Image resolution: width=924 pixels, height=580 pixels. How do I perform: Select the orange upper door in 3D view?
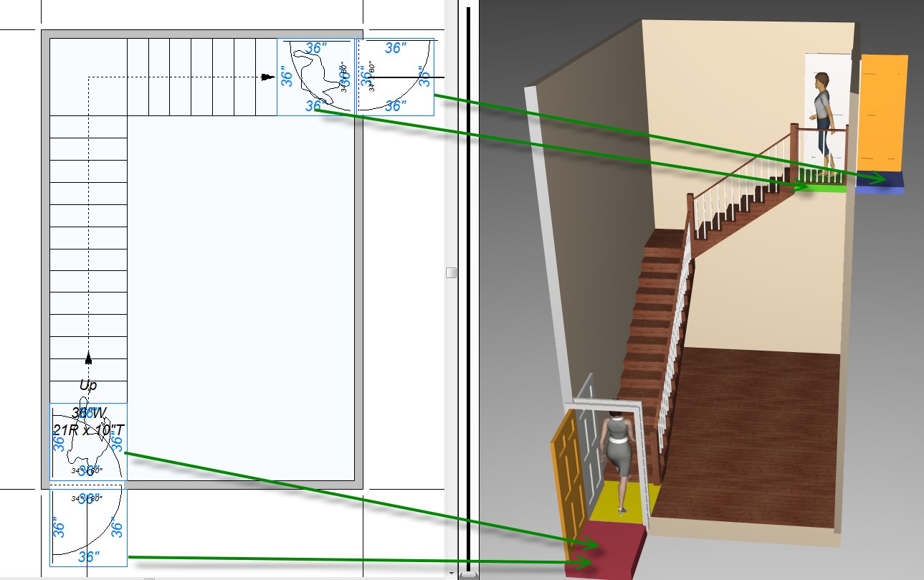[882, 114]
